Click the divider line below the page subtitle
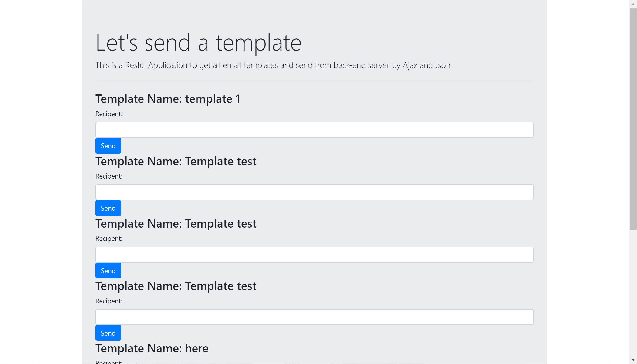Screen dimensions: 637x364 (314, 81)
